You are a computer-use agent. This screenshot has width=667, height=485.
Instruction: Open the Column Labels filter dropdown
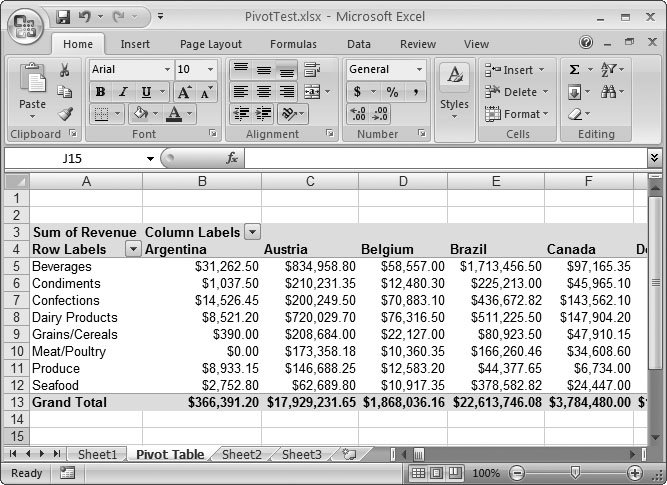click(252, 232)
